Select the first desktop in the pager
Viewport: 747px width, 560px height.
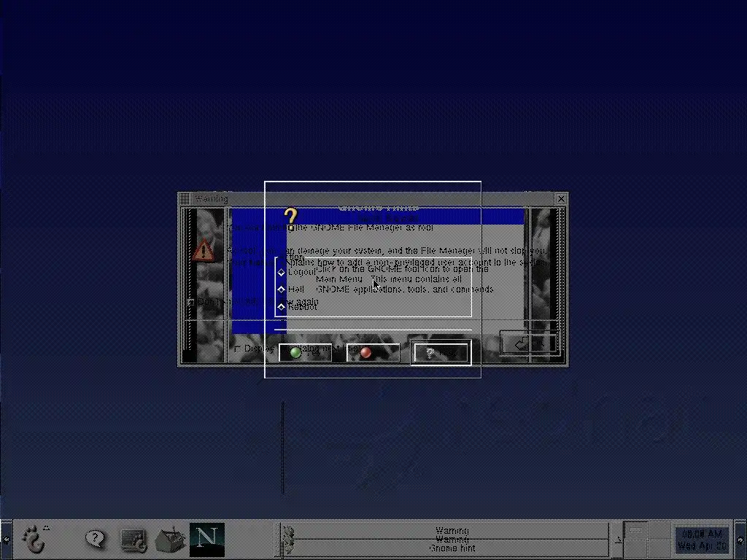(x=635, y=531)
